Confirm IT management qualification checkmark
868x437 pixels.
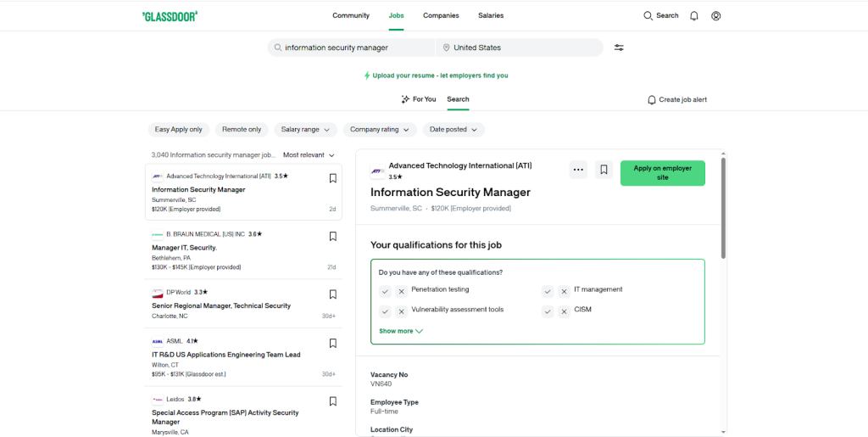pyautogui.click(x=548, y=291)
